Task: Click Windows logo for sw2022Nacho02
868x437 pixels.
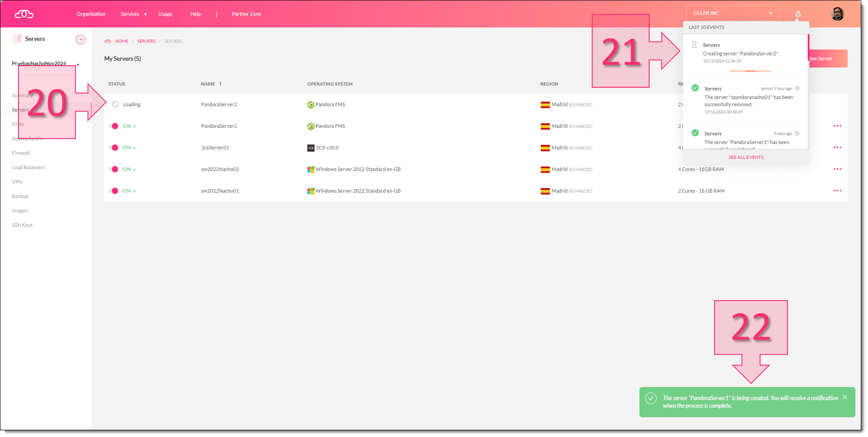Action: [x=310, y=170]
